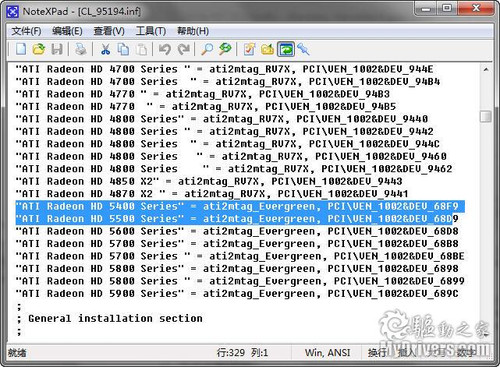Screen dimensions: 500x367
Task: Open a file with the toolbar folder icon
Action: coord(39,49)
